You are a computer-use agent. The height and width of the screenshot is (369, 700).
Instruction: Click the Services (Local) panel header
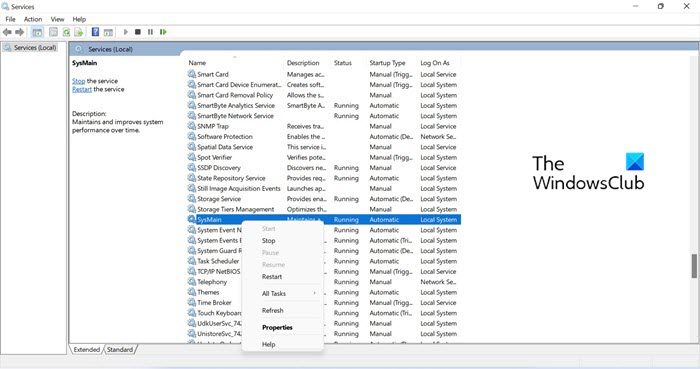[x=110, y=49]
